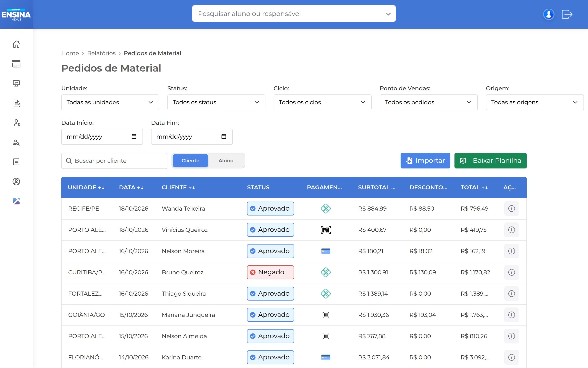588x368 pixels.
Task: Click the Aprovado badge for Thiago Siqueira
Action: [x=271, y=294]
